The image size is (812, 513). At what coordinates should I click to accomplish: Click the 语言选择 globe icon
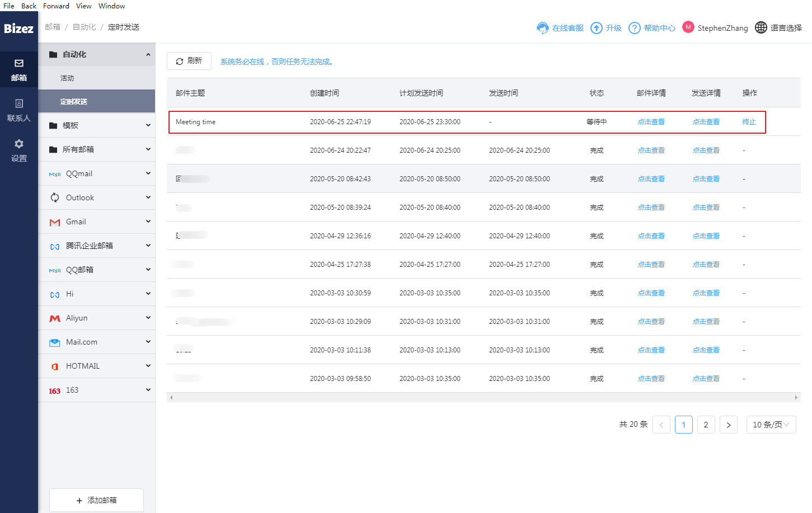(761, 27)
